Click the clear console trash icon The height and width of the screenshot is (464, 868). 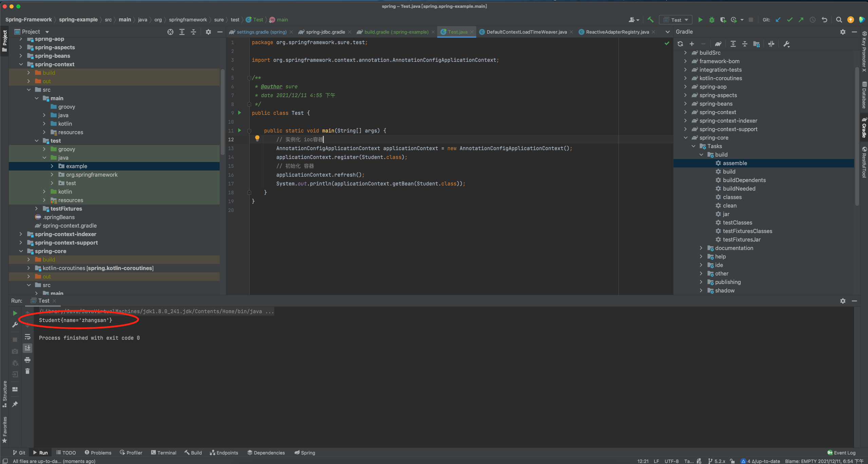click(x=27, y=371)
